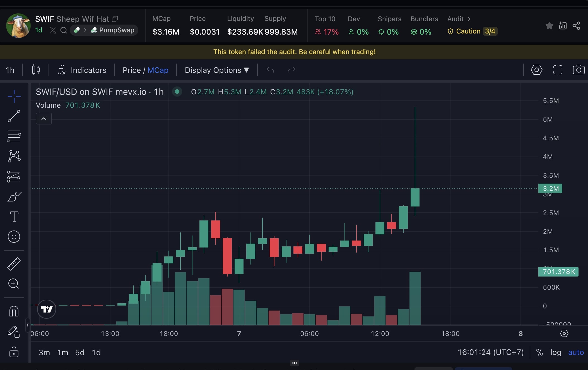Select the 1d date range
Viewport: 588px width, 370px height.
click(x=96, y=352)
